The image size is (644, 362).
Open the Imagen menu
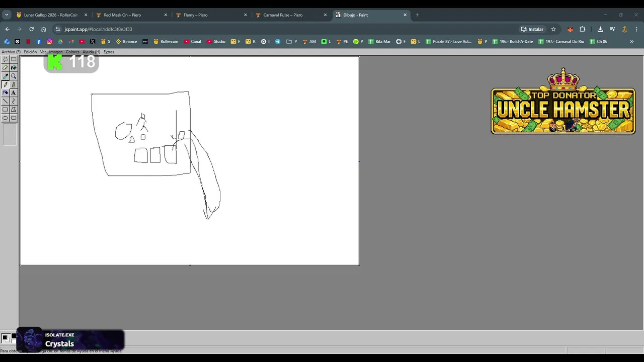click(56, 52)
